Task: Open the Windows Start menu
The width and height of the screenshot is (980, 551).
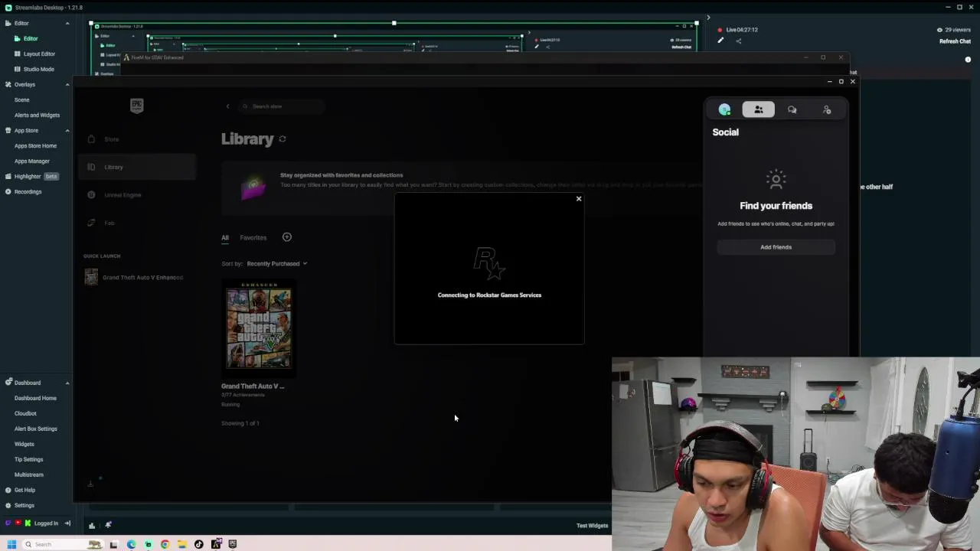Action: (x=11, y=544)
